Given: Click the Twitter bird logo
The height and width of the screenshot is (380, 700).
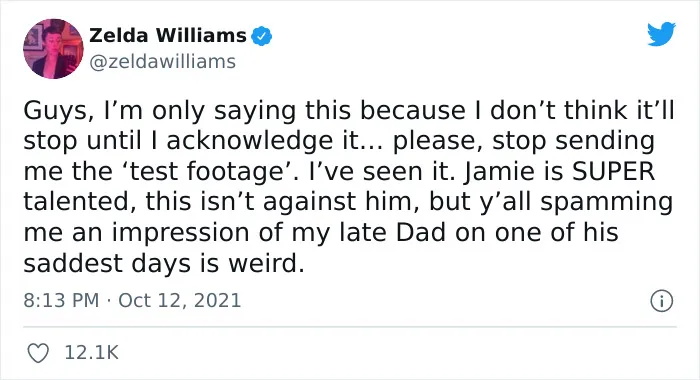Looking at the screenshot, I should (x=661, y=33).
